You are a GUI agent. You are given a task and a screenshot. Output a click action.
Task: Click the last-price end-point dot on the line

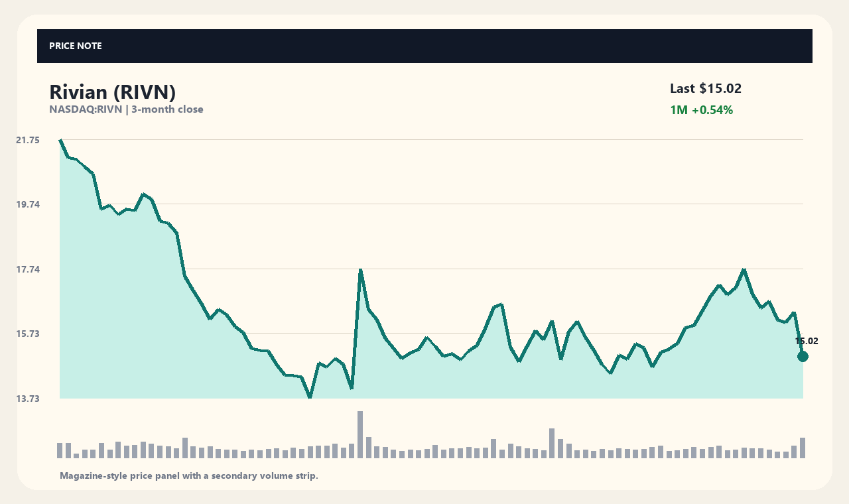coord(803,357)
